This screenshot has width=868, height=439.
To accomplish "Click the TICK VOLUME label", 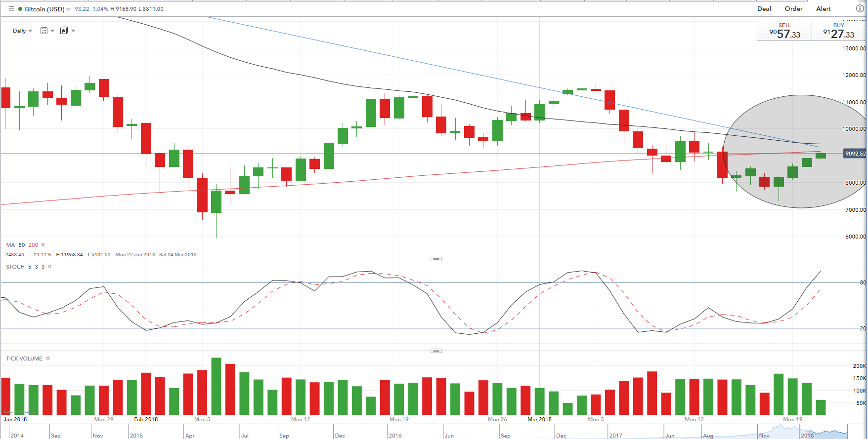I will 24,359.
